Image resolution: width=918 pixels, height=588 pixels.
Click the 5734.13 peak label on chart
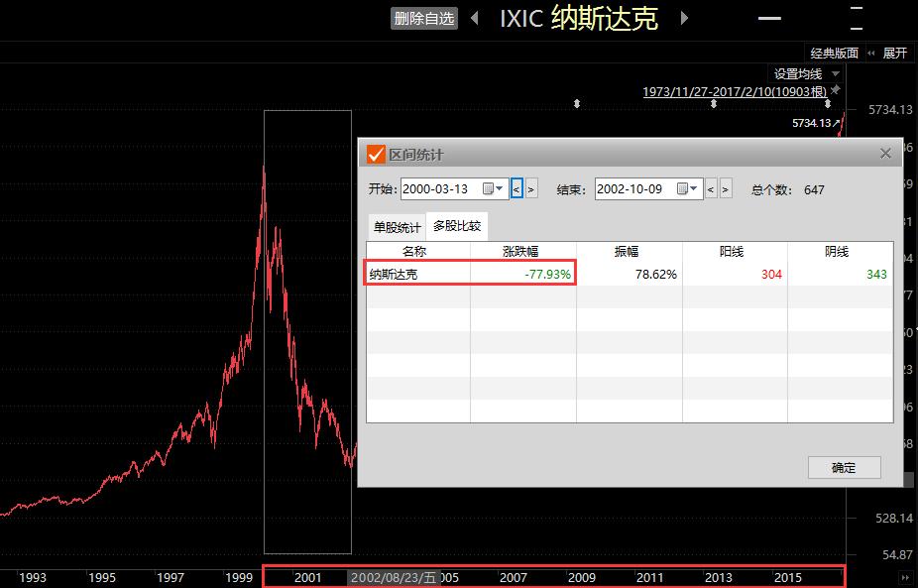click(816, 123)
